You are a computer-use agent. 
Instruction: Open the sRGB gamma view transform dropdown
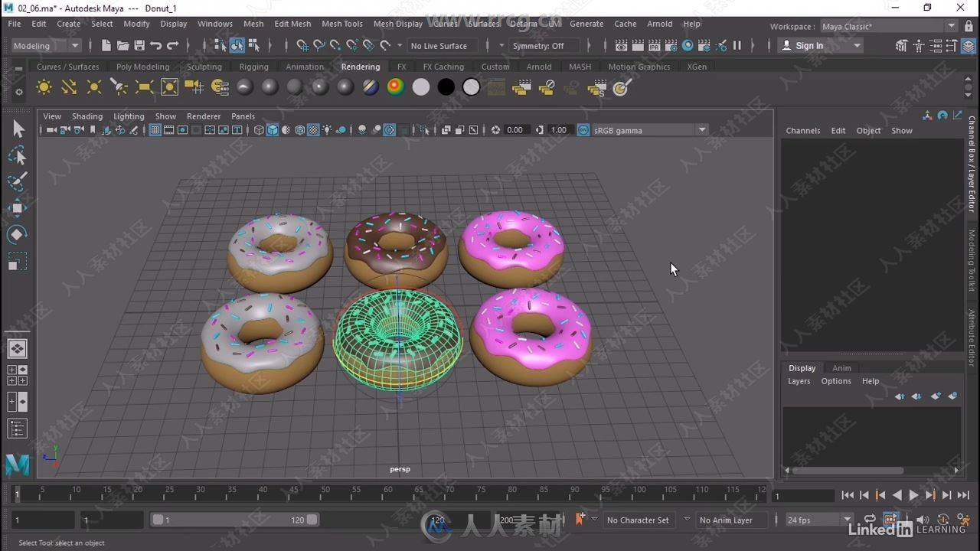(650, 130)
